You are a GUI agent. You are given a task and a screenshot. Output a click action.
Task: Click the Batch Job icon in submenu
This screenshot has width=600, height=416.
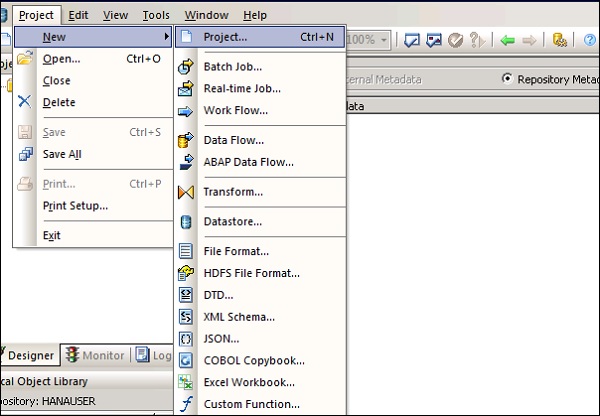coord(185,67)
